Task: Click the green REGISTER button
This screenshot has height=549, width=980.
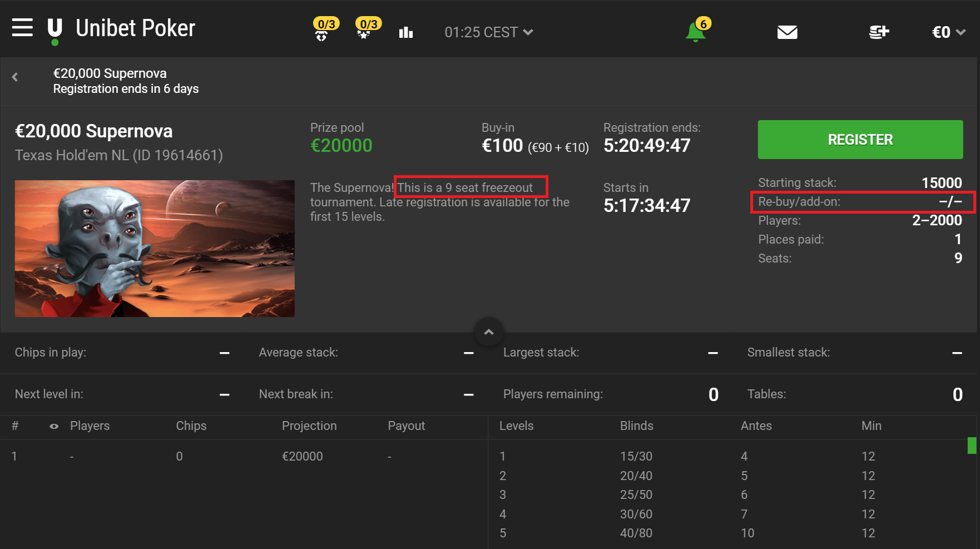Action: point(860,140)
